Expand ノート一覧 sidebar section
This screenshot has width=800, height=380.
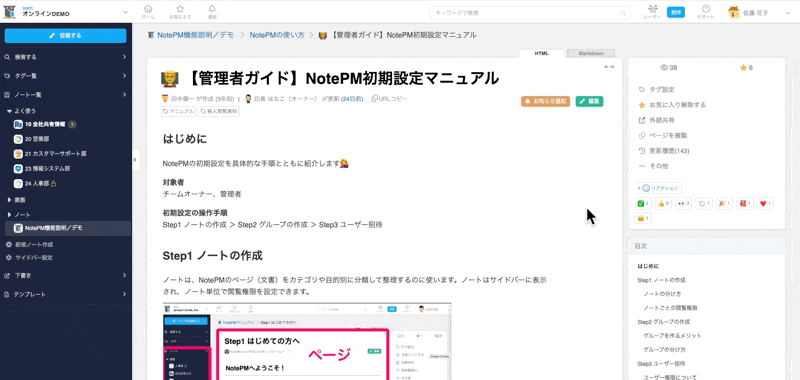[65, 95]
